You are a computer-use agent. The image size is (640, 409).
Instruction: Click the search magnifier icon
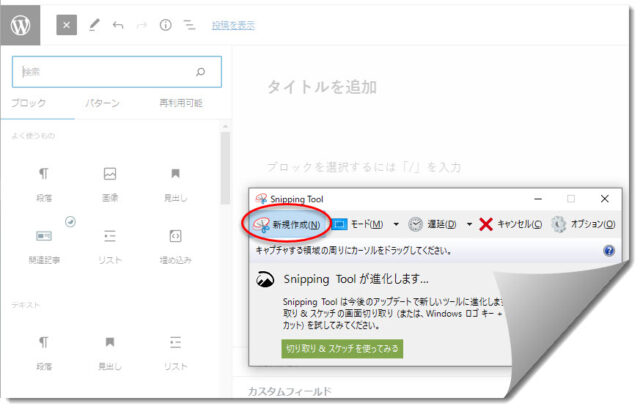point(200,72)
